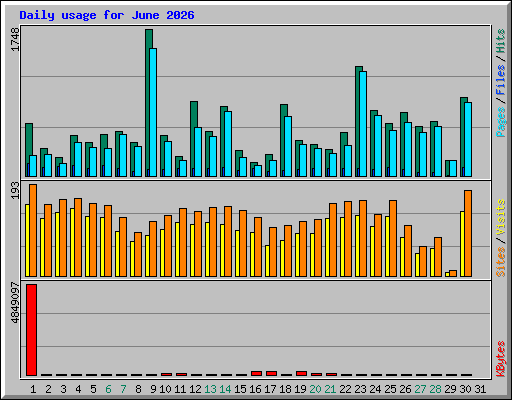Click the orange bar for day 25

[x=393, y=238]
